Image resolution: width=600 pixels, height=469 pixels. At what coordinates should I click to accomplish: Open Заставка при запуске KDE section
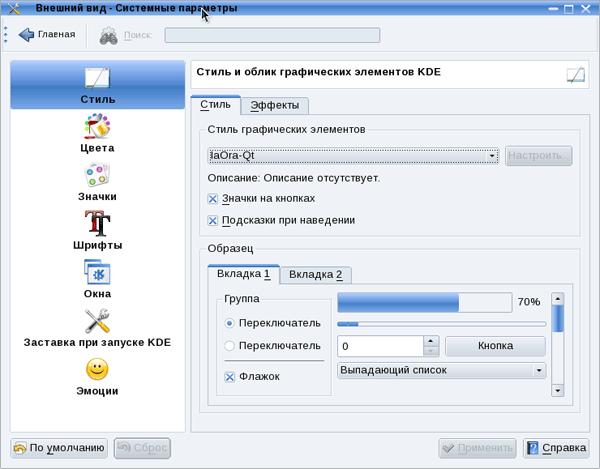97,327
